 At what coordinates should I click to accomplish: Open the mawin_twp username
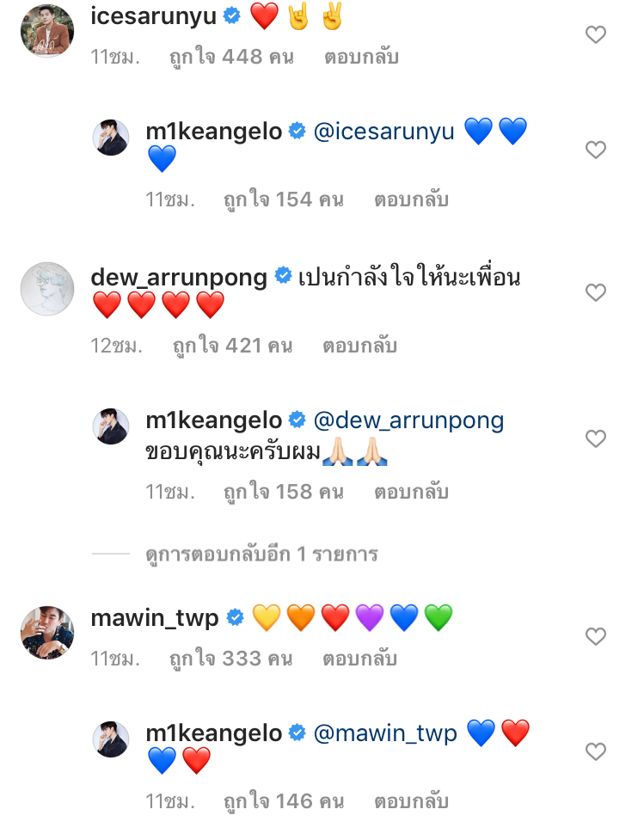pos(155,618)
